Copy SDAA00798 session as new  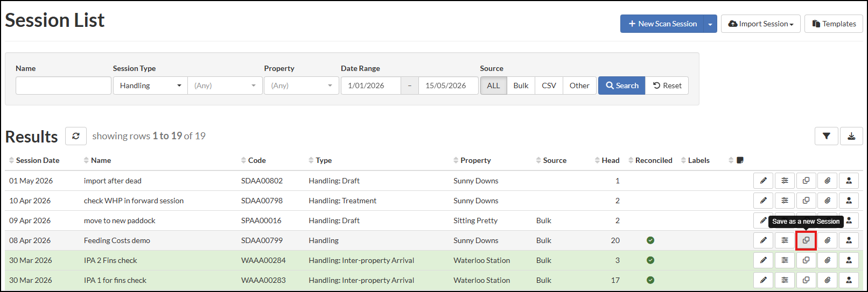click(806, 201)
